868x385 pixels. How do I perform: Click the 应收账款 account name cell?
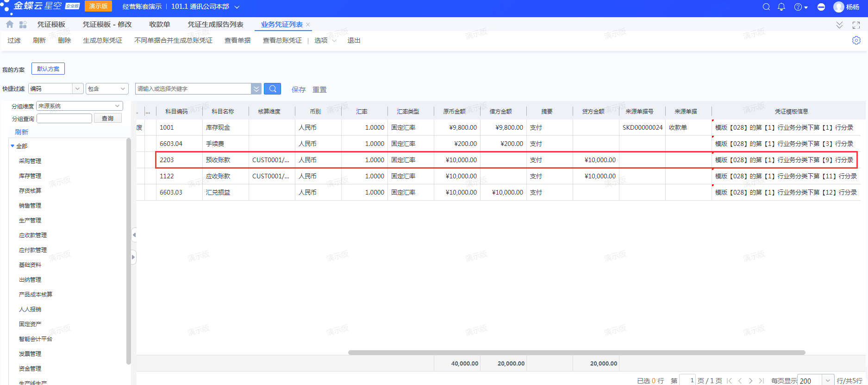(x=225, y=176)
